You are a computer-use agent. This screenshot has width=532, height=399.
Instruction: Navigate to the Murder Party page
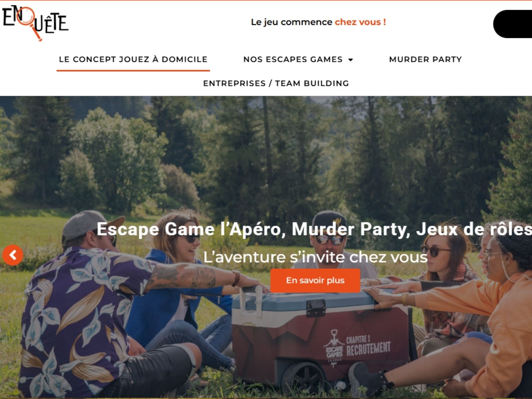(425, 60)
